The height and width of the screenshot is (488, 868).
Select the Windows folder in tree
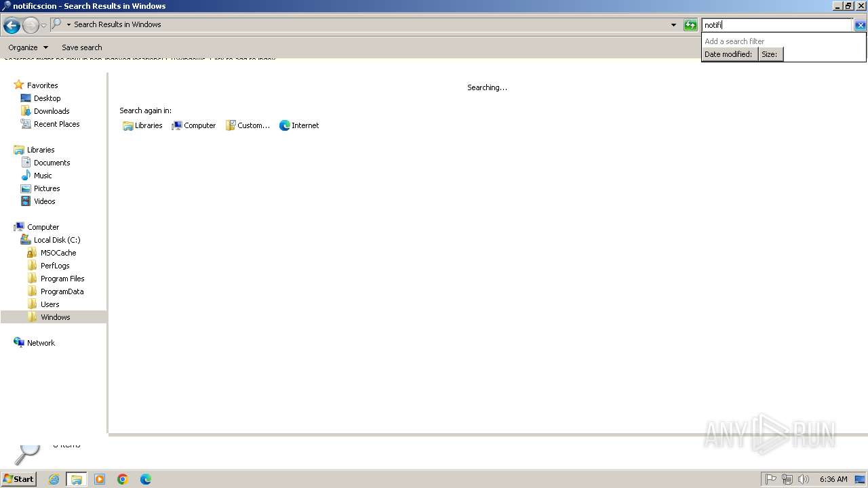pos(54,317)
